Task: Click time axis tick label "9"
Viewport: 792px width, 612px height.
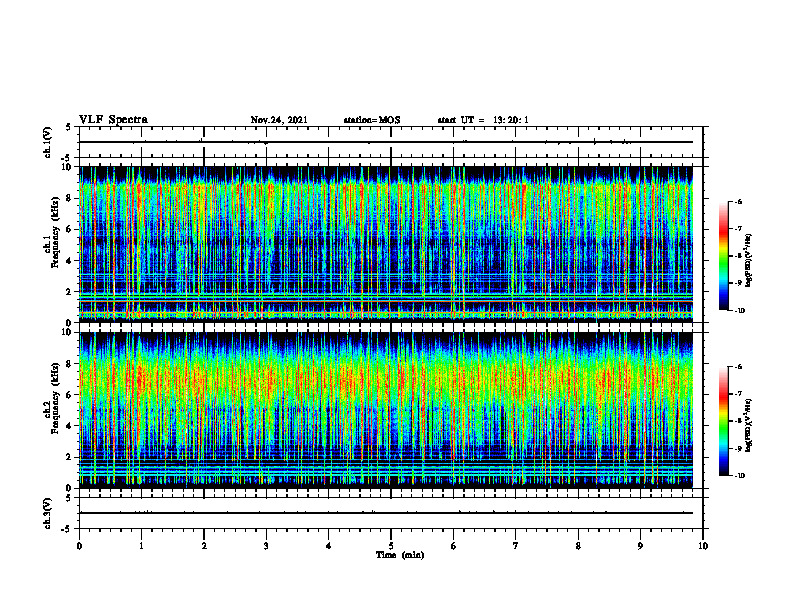Action: tap(640, 546)
